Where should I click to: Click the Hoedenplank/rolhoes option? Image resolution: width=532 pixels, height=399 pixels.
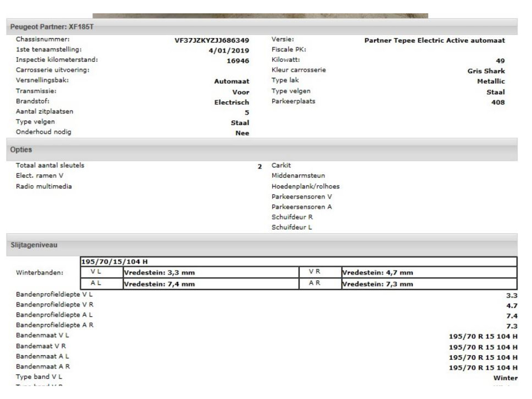(x=305, y=186)
